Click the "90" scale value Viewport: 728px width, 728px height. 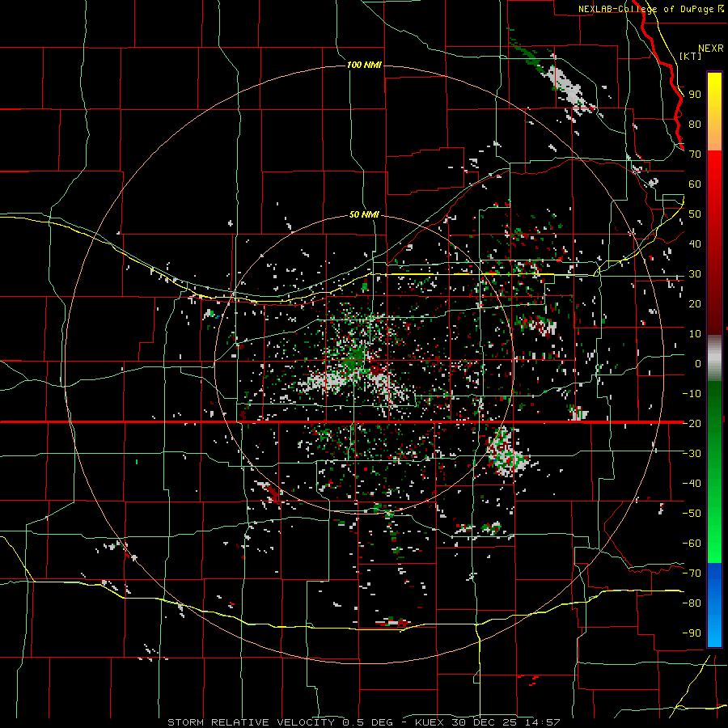[x=695, y=95]
